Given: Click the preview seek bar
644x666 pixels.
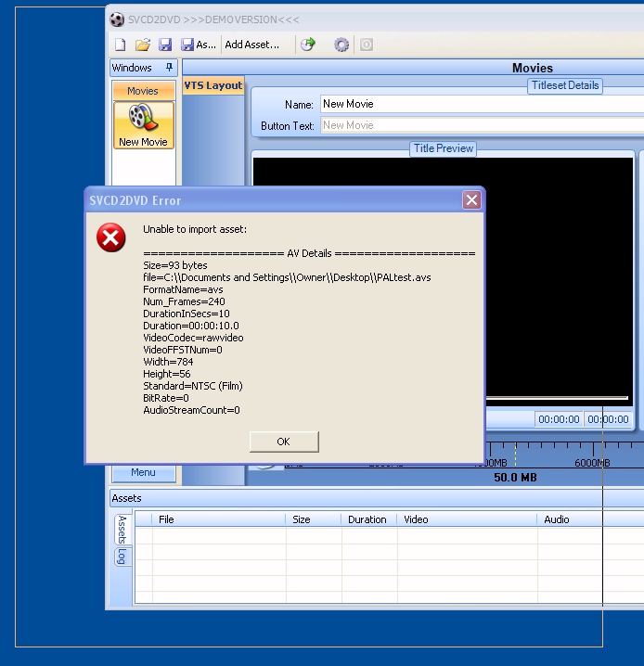Looking at the screenshot, I should tap(557, 398).
